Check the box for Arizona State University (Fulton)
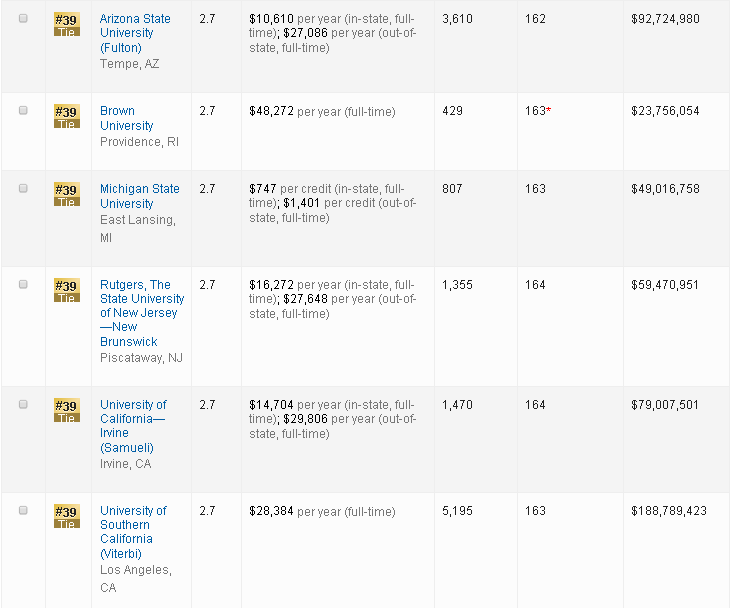The width and height of the screenshot is (730, 608). point(23,19)
